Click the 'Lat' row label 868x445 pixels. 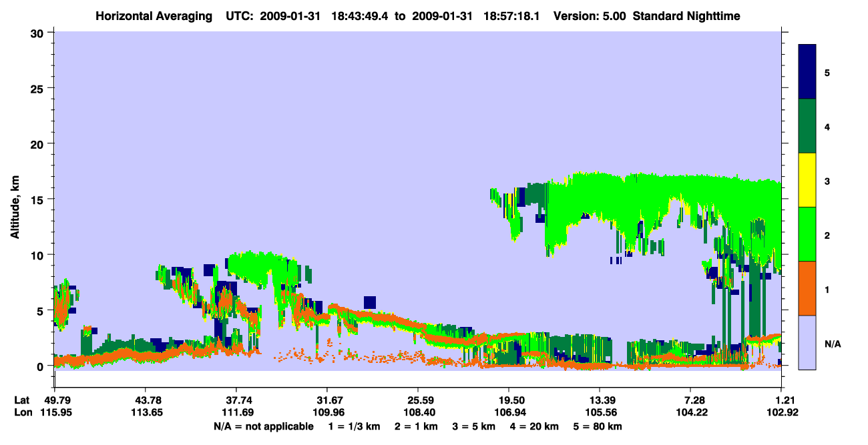coord(22,400)
